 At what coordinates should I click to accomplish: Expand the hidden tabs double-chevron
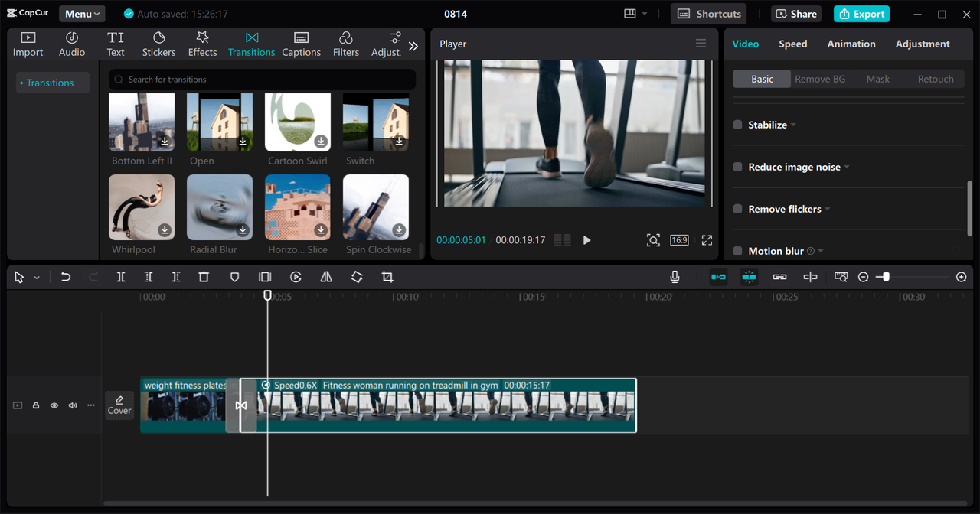click(413, 46)
